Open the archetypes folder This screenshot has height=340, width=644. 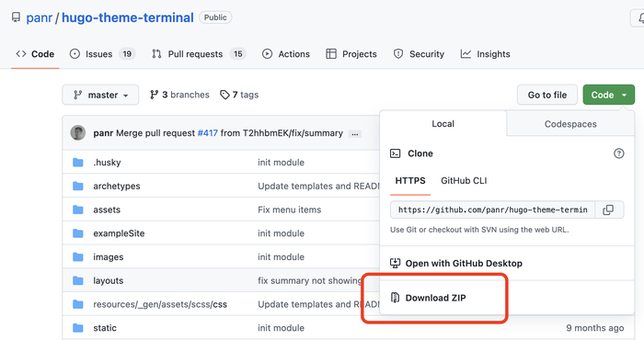[x=117, y=187]
